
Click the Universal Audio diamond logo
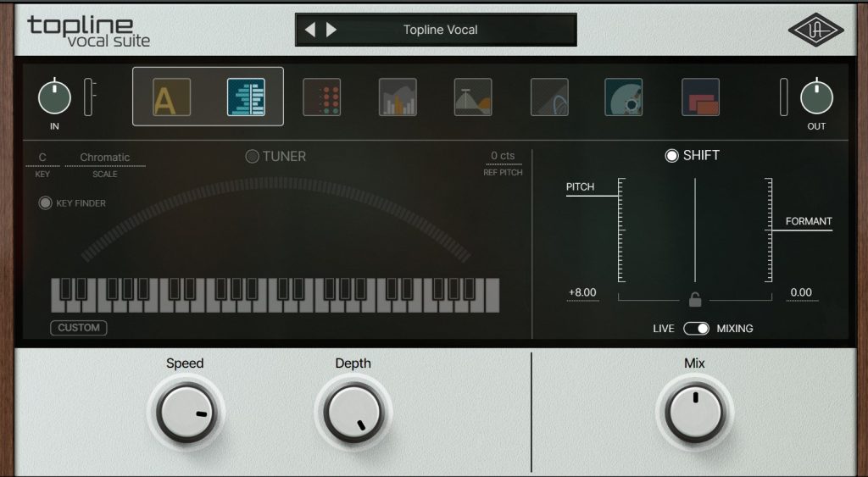[x=816, y=31]
